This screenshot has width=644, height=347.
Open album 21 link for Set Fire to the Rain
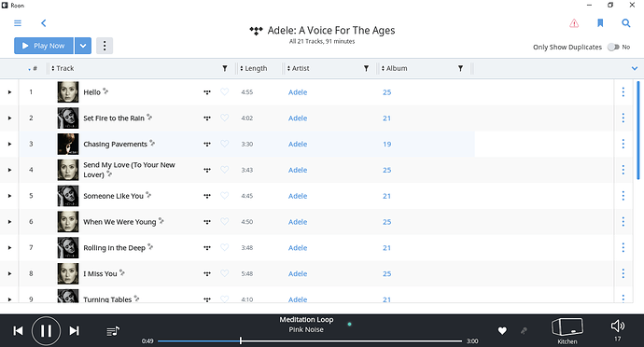pyautogui.click(x=387, y=118)
